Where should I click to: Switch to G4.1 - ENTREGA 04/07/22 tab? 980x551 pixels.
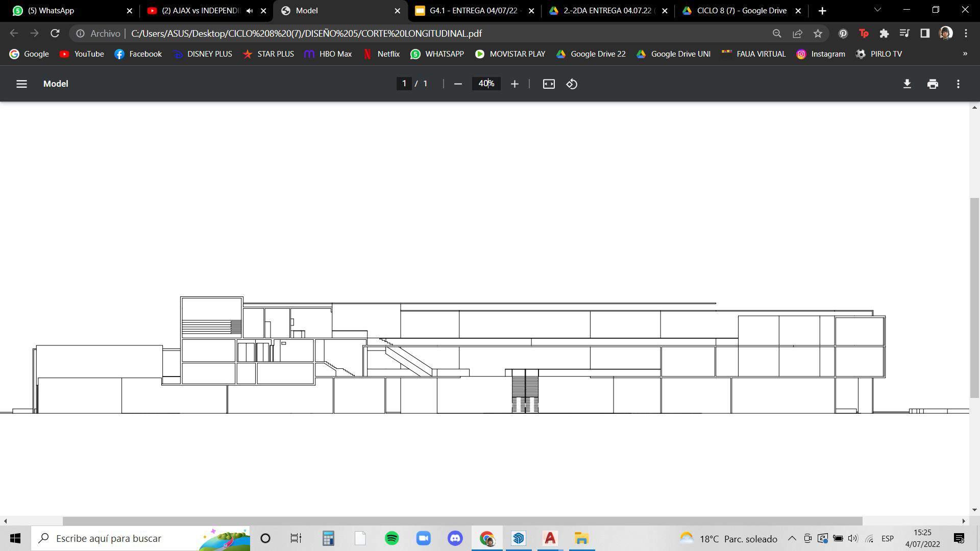(x=473, y=11)
